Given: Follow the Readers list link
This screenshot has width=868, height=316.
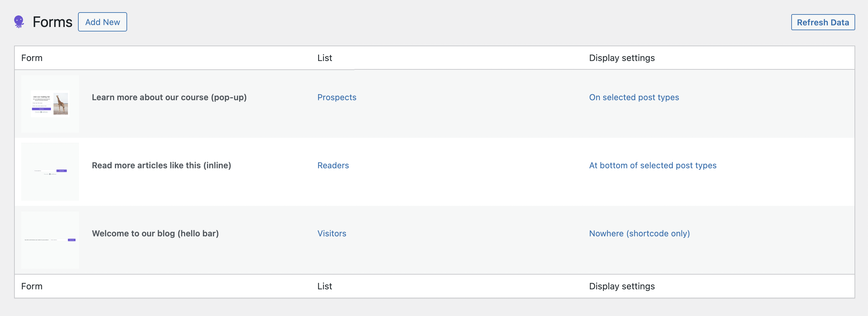Looking at the screenshot, I should (333, 166).
